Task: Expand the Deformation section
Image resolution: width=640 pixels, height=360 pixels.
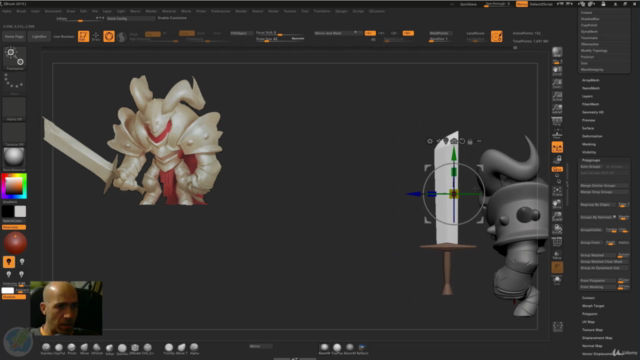Action: (x=592, y=136)
